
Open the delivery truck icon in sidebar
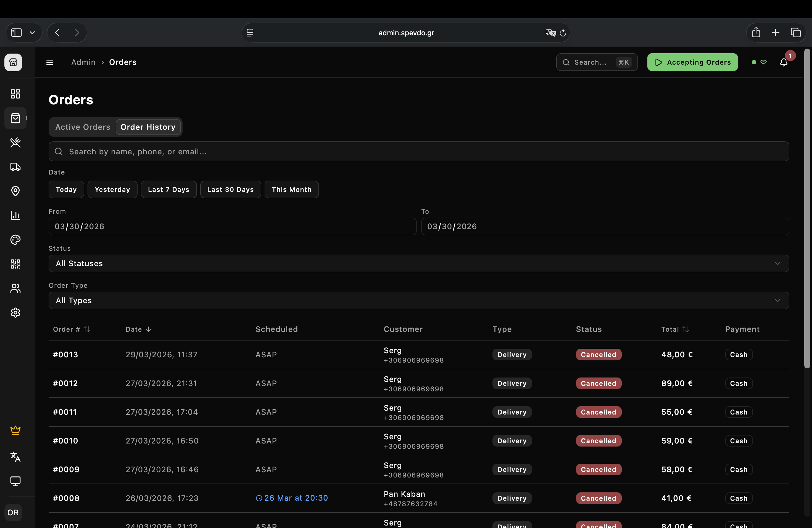point(15,167)
